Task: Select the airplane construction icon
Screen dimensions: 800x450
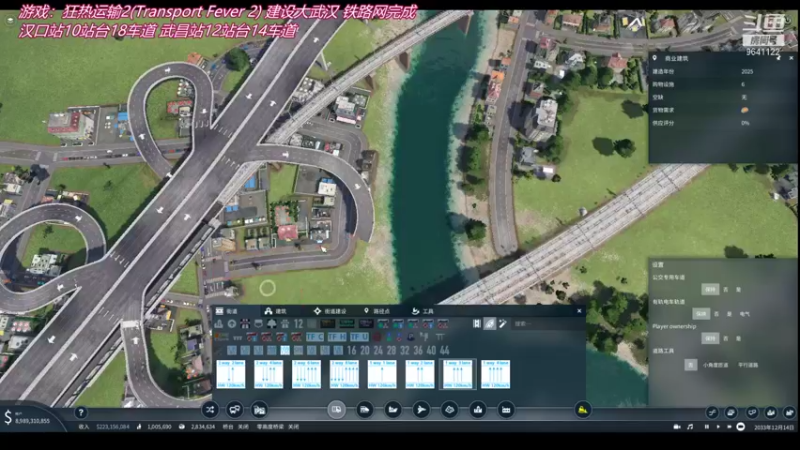Action: point(421,410)
